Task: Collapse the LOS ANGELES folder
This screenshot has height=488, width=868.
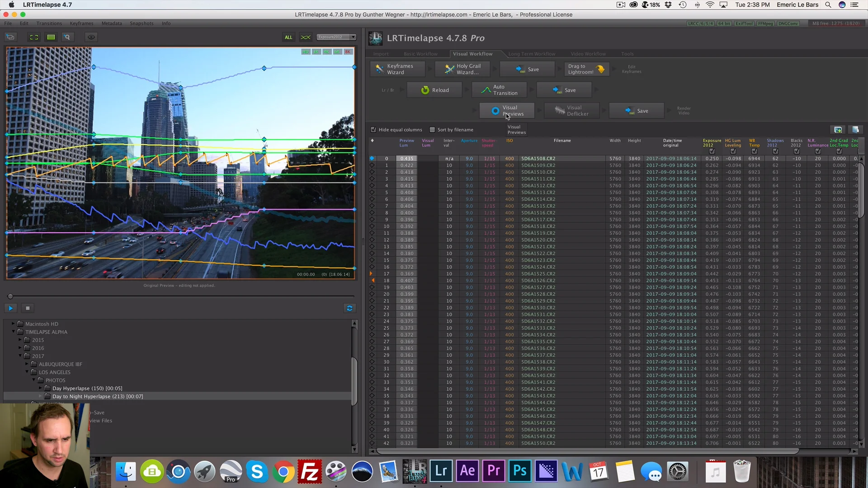Action: pyautogui.click(x=27, y=372)
